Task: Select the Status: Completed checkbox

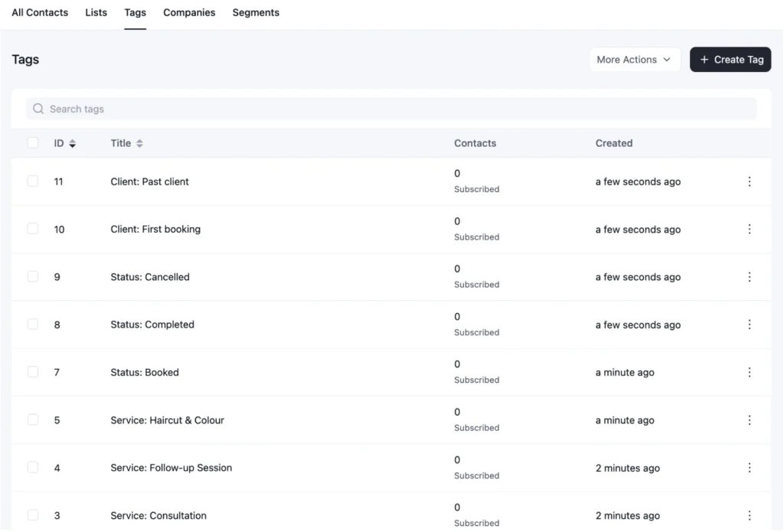Action: tap(33, 324)
